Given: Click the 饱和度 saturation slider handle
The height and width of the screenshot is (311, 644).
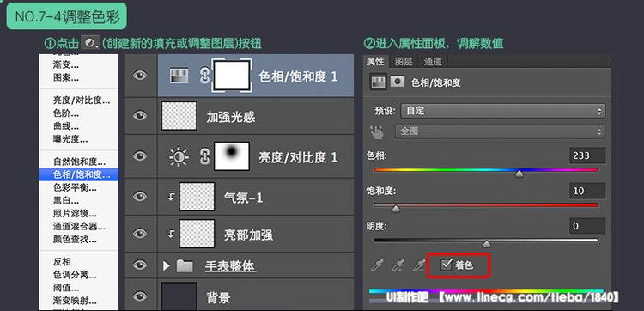Looking at the screenshot, I should tap(396, 209).
